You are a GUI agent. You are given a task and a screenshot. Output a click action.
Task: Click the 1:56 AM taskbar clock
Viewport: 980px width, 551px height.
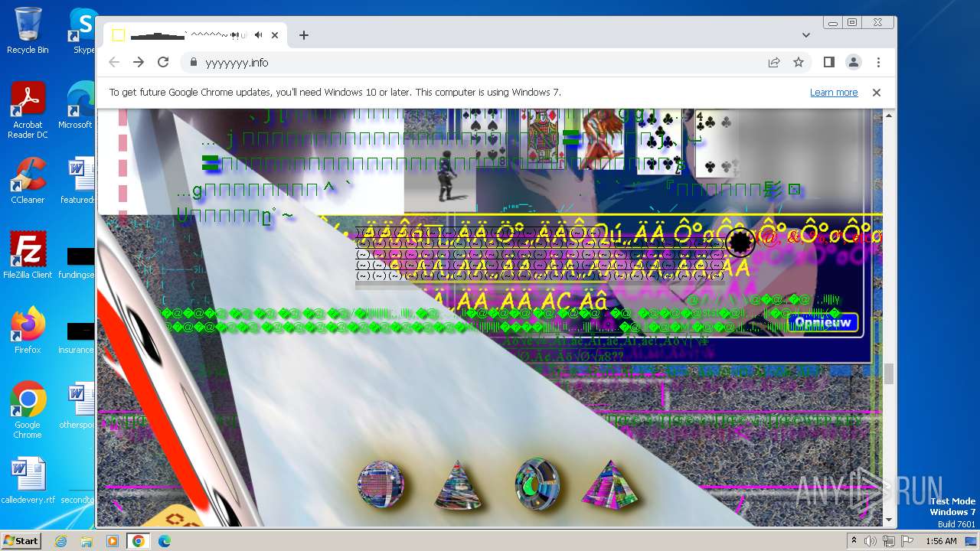click(x=941, y=541)
